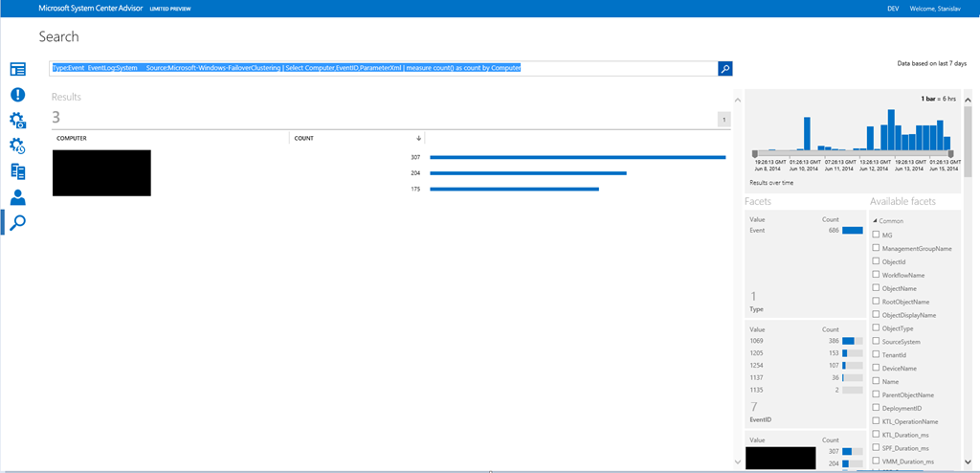Enable the ManagementGroupName facet checkbox
The width and height of the screenshot is (980, 473).
(876, 248)
